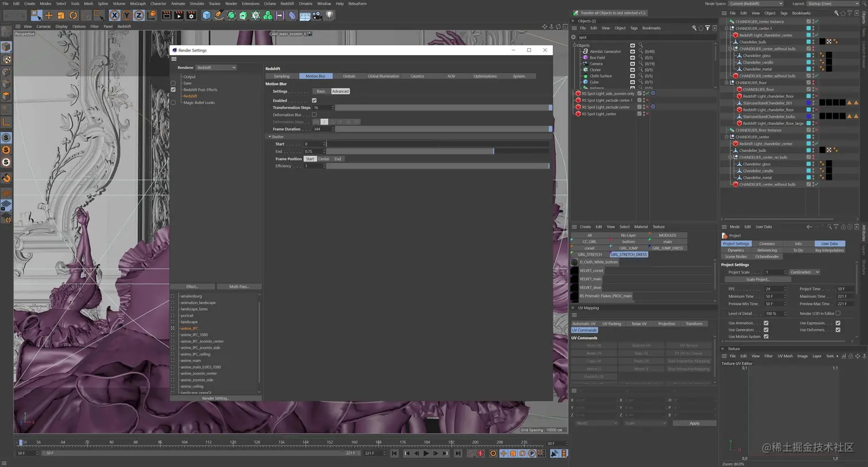Play the animation forward
The height and width of the screenshot is (467, 868).
point(426,453)
